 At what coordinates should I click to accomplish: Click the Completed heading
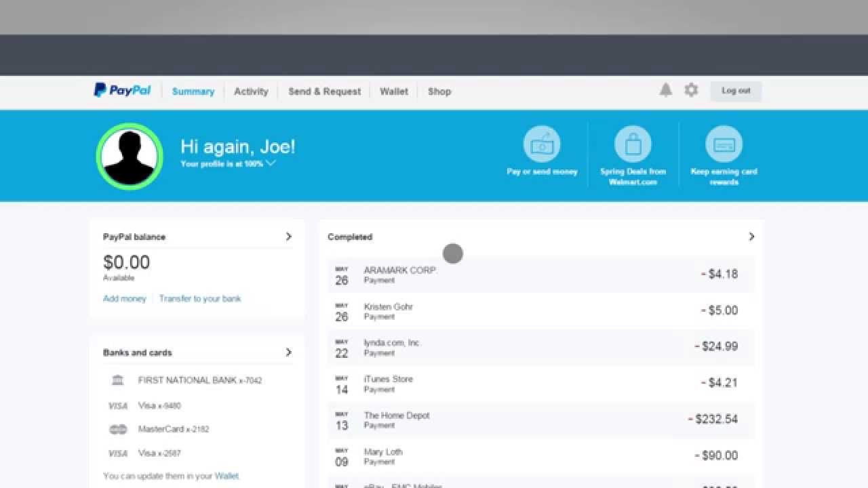[x=350, y=237]
